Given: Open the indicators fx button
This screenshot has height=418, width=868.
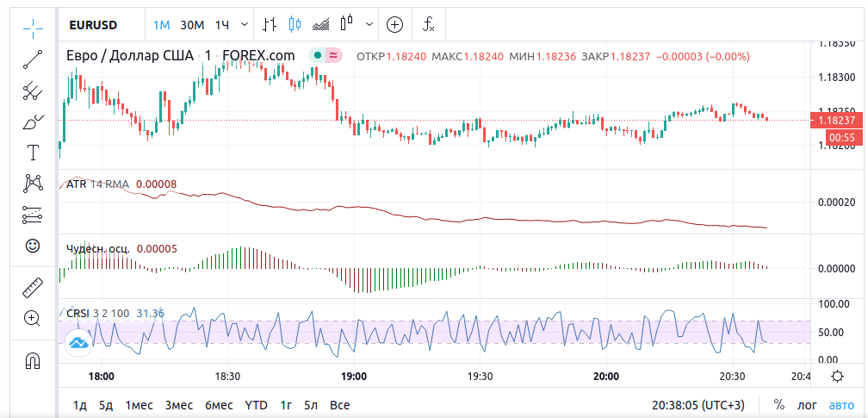Looking at the screenshot, I should 428,25.
